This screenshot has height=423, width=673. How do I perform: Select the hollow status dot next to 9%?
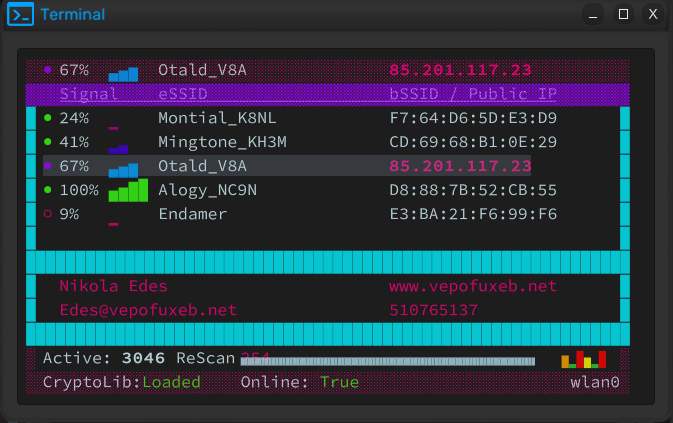[48, 214]
